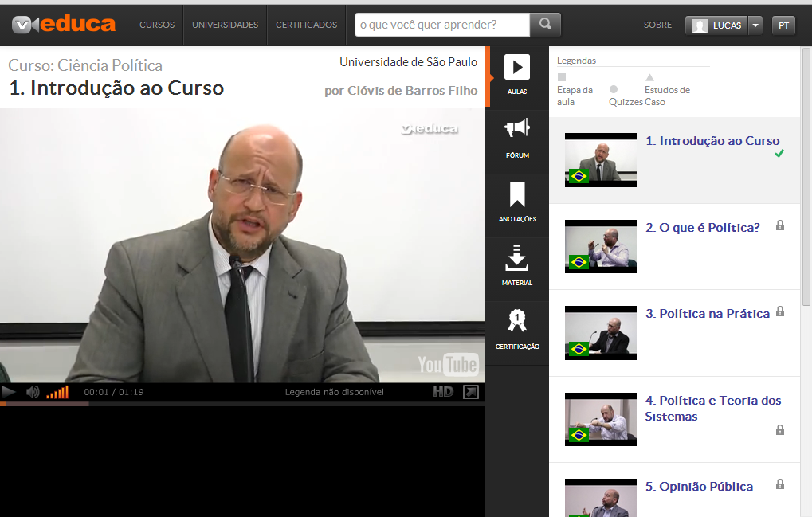Play the video
812x517 pixels.
(x=10, y=391)
